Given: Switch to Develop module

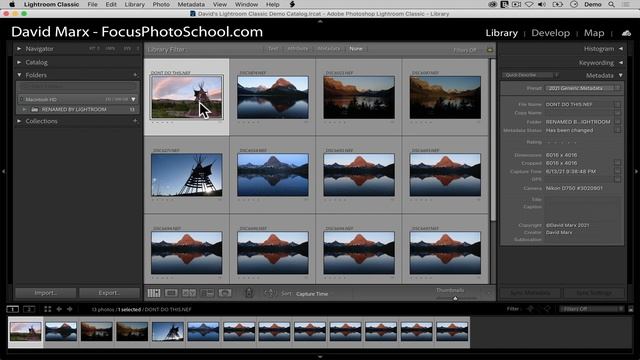Looking at the screenshot, I should pyautogui.click(x=550, y=33).
